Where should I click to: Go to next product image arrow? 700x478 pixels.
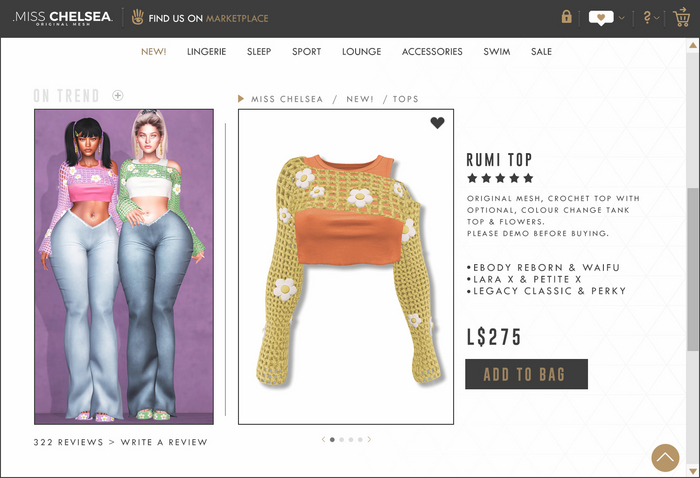[369, 440]
